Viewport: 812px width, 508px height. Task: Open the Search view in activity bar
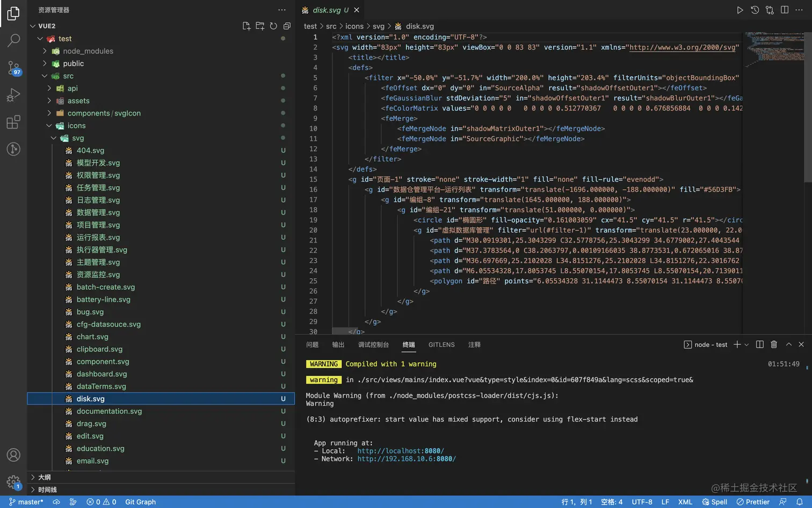pos(13,40)
